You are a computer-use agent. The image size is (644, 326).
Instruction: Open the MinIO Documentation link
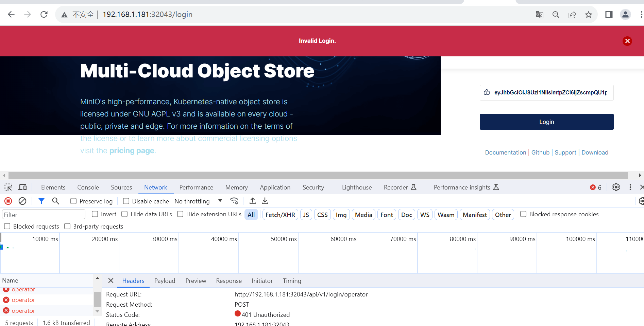tap(505, 152)
